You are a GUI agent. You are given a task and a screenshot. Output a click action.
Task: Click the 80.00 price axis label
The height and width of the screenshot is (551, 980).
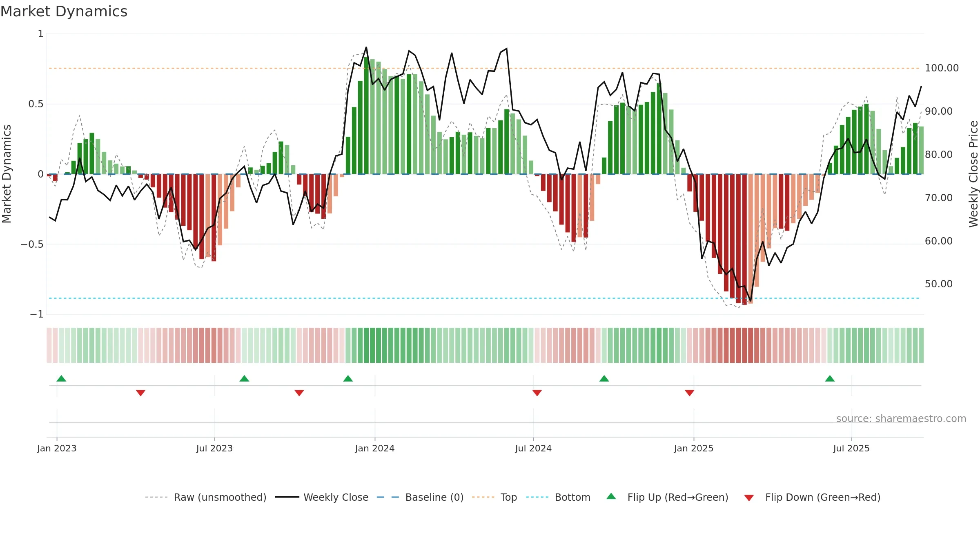point(939,155)
